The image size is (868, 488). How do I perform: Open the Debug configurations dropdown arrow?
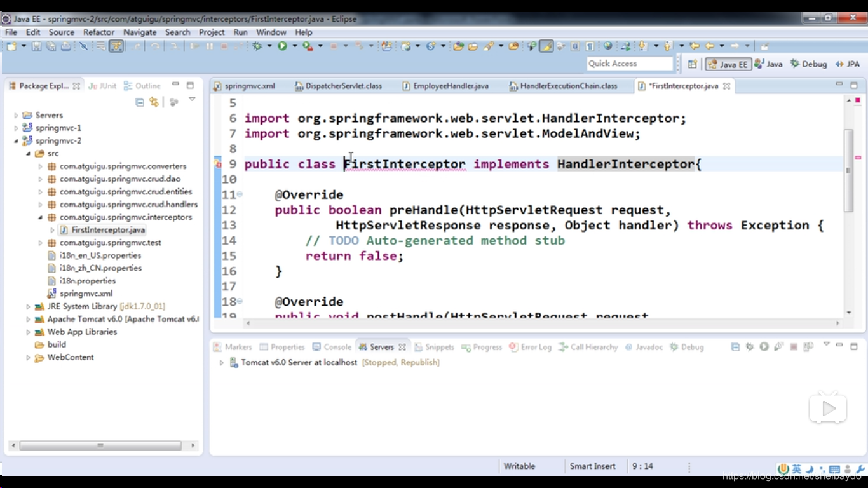click(x=269, y=46)
